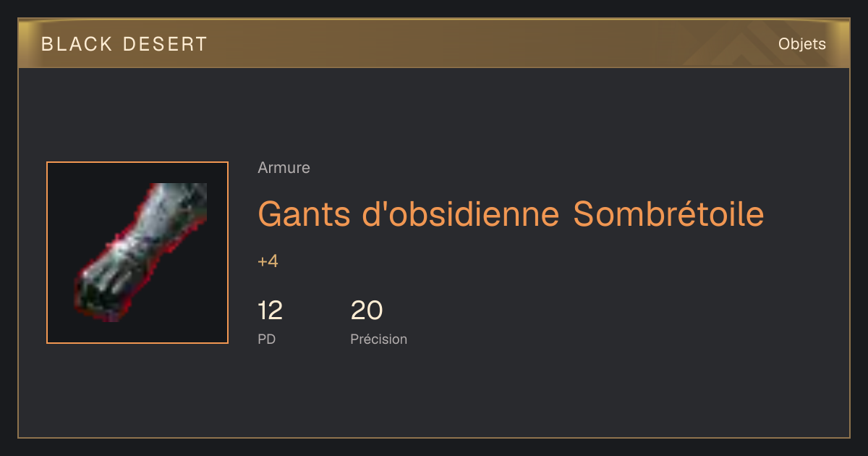Select the title Gants d'obsidienne Sombrétoile
Viewport: 868px width, 456px height.
[511, 214]
